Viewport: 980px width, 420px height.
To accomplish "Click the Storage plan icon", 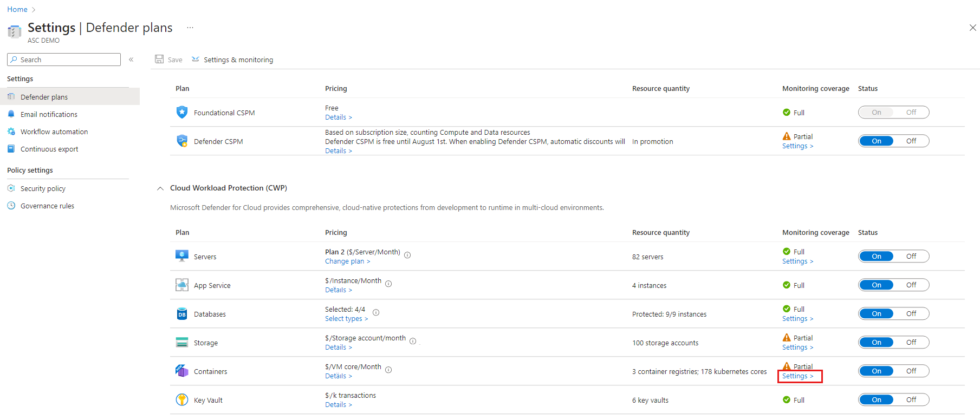I will (x=182, y=342).
